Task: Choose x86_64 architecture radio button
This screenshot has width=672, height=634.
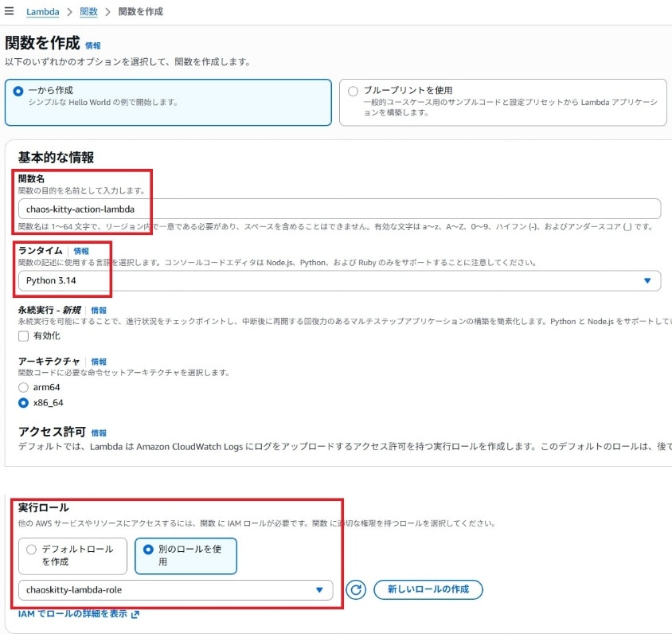Action: point(24,403)
